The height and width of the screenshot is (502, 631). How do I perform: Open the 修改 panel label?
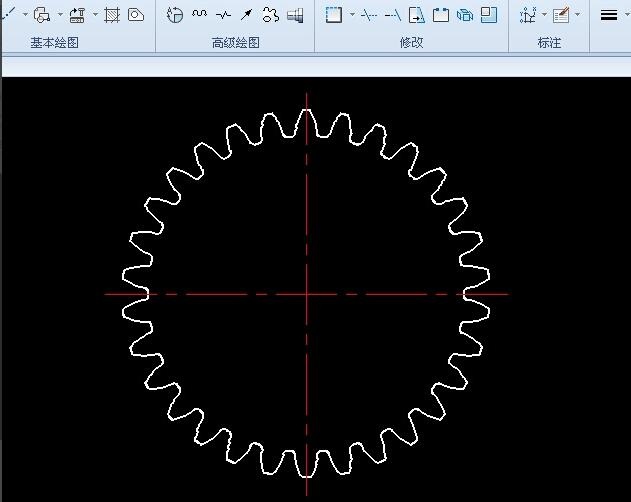(x=411, y=43)
